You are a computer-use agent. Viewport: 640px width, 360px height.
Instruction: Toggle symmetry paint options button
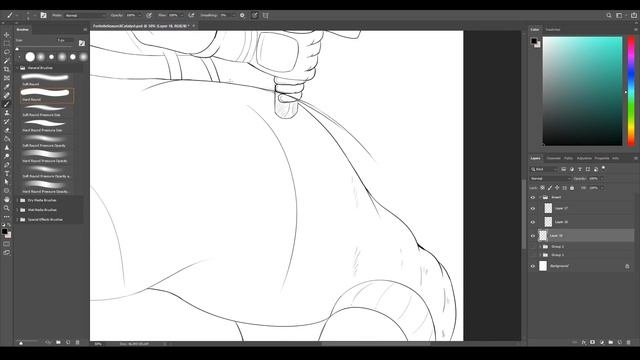(x=266, y=16)
